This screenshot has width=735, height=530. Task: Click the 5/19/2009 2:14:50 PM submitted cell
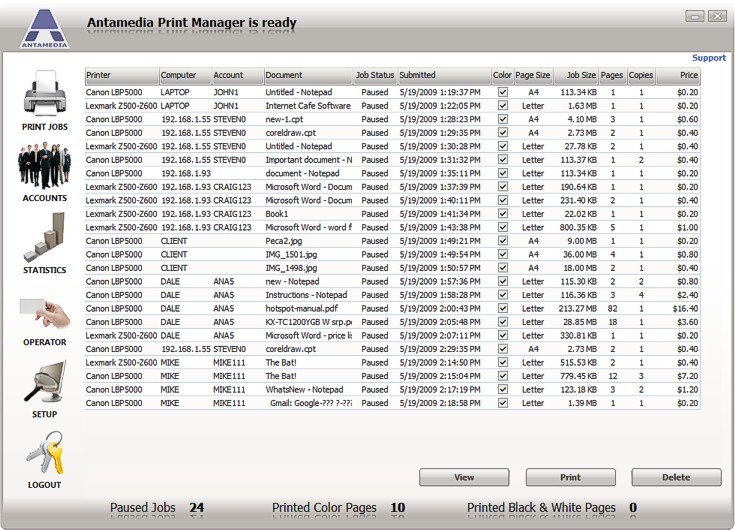(x=440, y=363)
